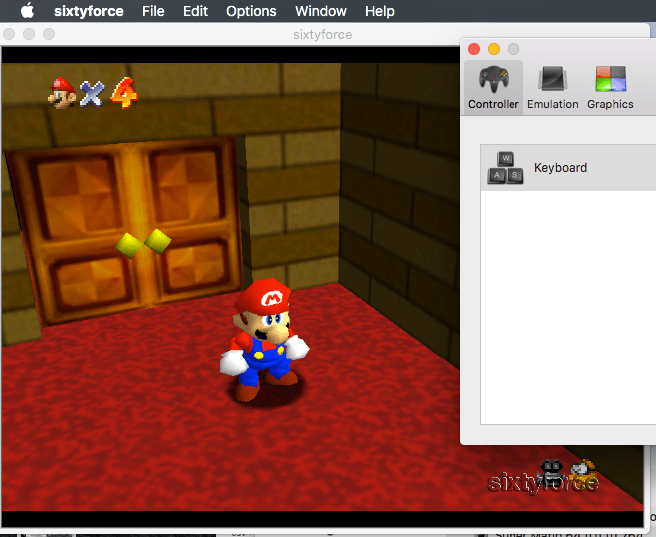Switch to the Graphics preferences tab
The image size is (656, 537).
[x=610, y=88]
